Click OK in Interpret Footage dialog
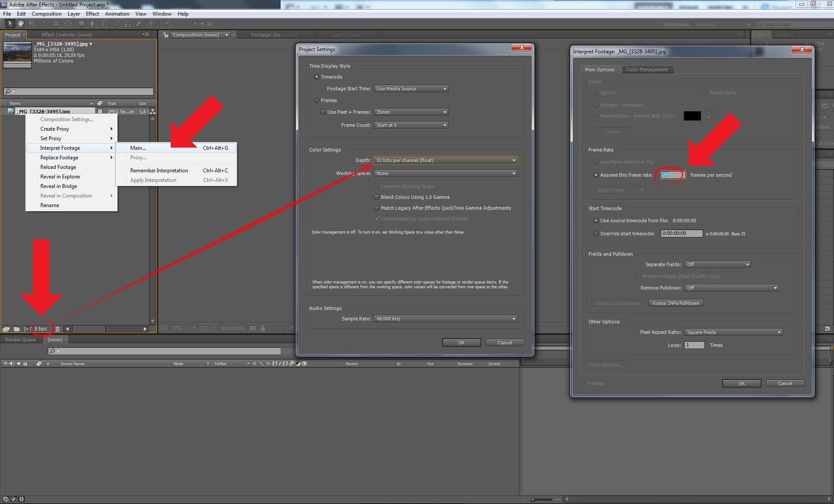Image resolution: width=834 pixels, height=504 pixels. (x=741, y=383)
